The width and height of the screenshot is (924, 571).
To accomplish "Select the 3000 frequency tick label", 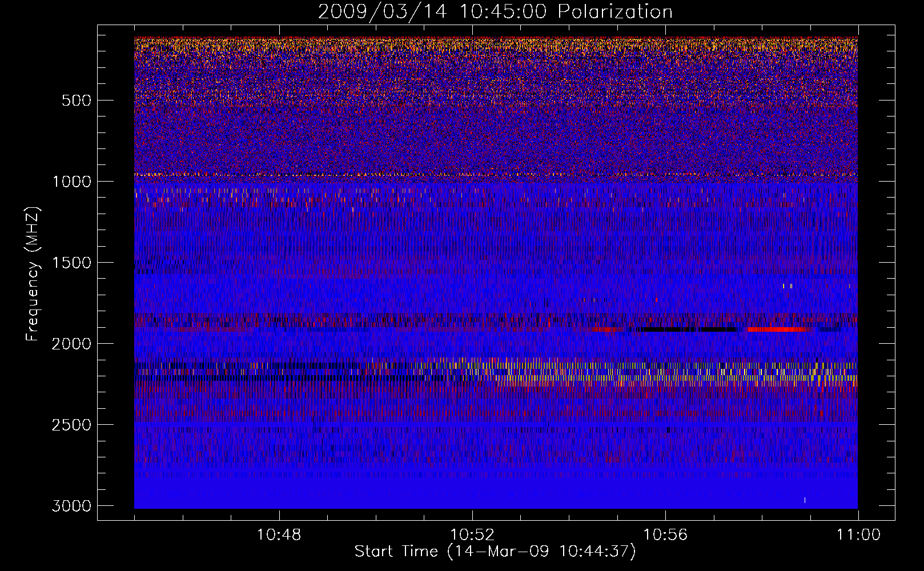I will click(x=71, y=506).
